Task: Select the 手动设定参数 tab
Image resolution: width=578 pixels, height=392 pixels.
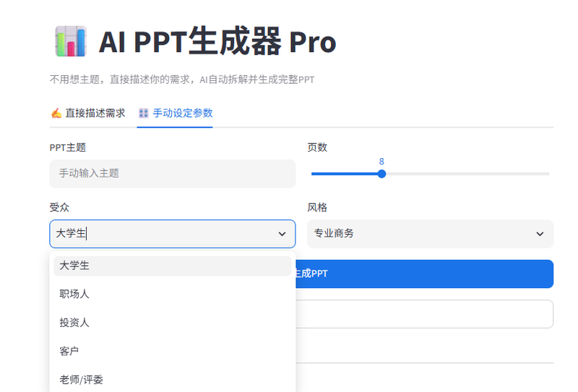Action: (x=175, y=113)
